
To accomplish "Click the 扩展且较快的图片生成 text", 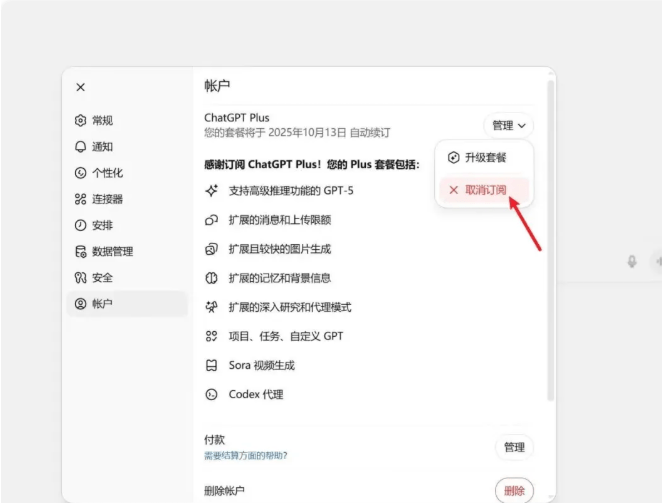I will (x=279, y=249).
